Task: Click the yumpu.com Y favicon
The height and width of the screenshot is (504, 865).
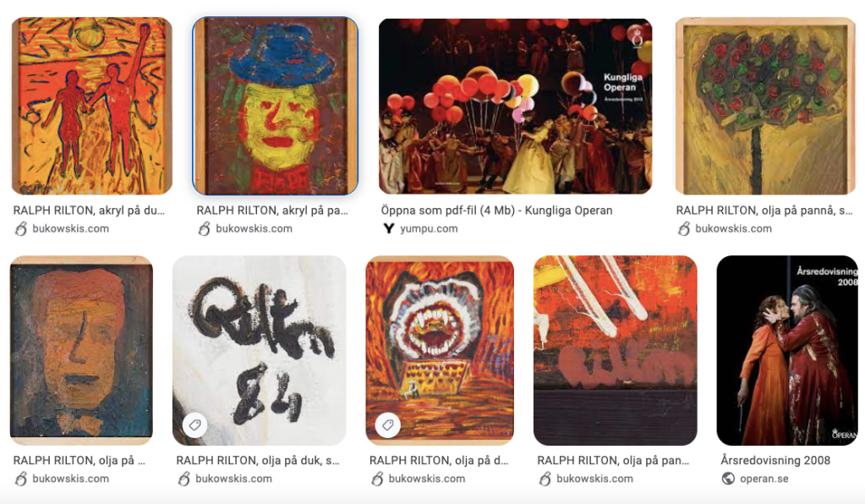Action: tap(389, 228)
